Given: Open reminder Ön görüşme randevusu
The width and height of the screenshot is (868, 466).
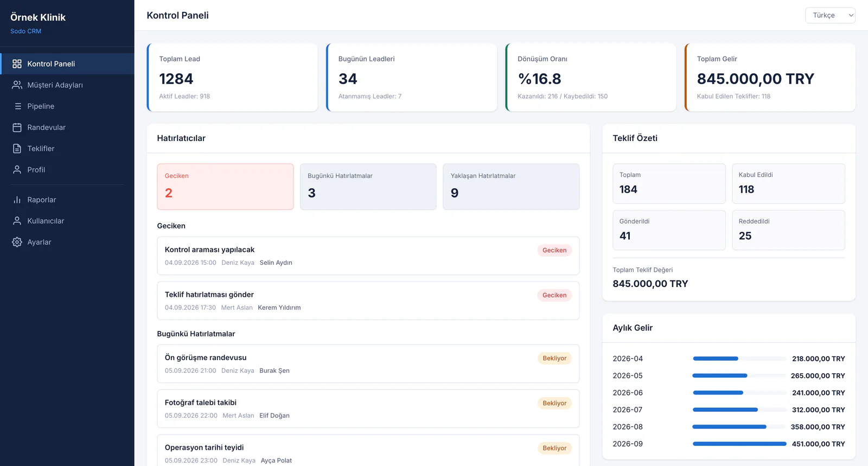Looking at the screenshot, I should 368,363.
